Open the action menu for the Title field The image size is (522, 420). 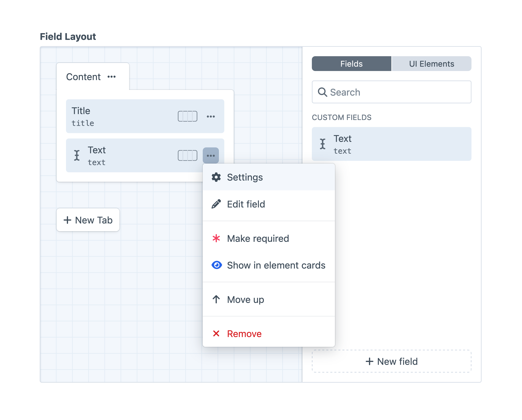pyautogui.click(x=211, y=116)
